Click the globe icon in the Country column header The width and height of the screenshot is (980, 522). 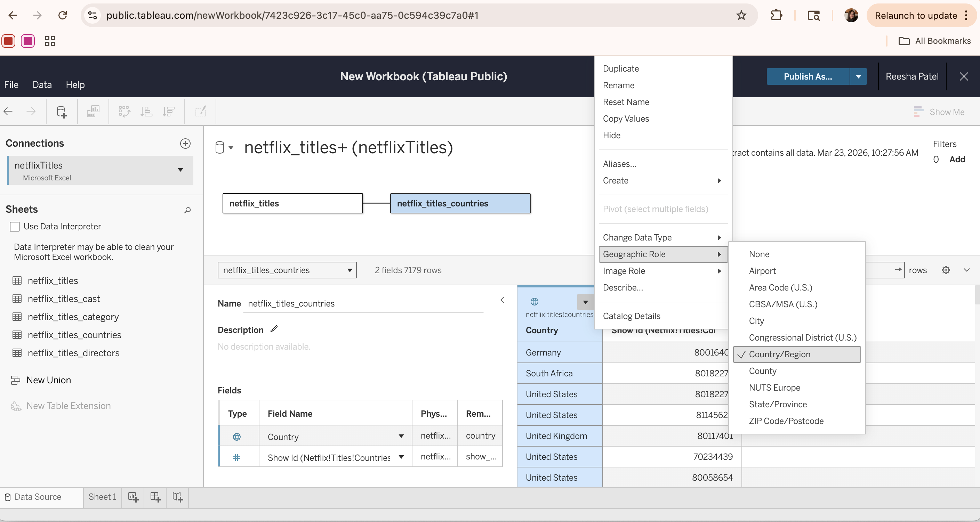[534, 302]
